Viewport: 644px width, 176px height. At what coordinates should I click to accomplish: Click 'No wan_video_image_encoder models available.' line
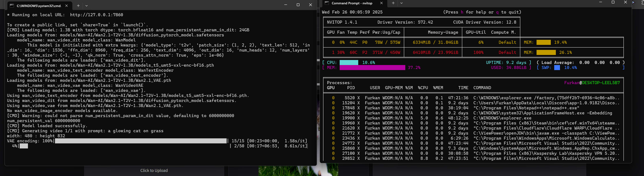click(x=63, y=111)
